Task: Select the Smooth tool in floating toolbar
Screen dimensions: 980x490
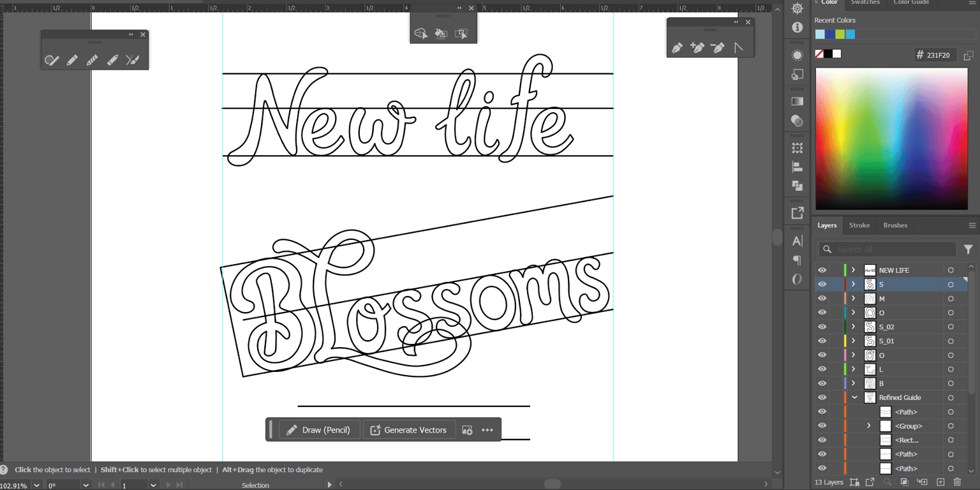Action: tap(92, 60)
